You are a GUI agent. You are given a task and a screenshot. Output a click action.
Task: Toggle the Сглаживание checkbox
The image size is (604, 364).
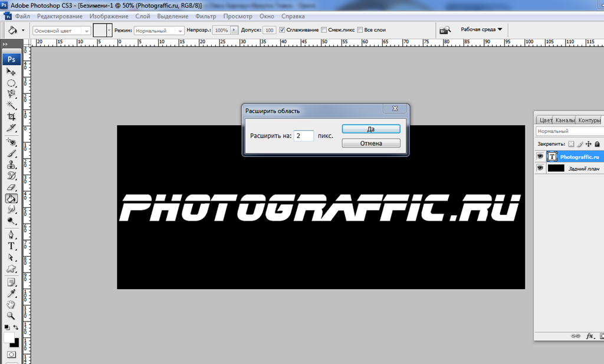tap(282, 29)
